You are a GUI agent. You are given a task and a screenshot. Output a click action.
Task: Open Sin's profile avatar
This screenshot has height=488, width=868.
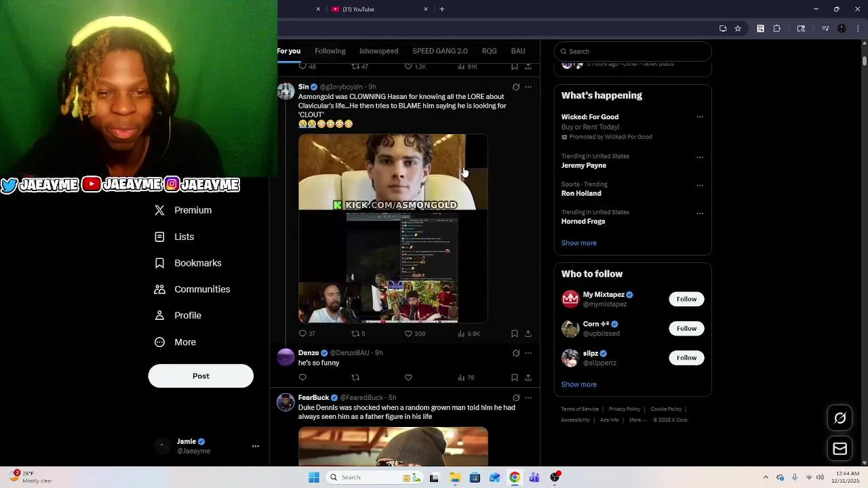[285, 91]
